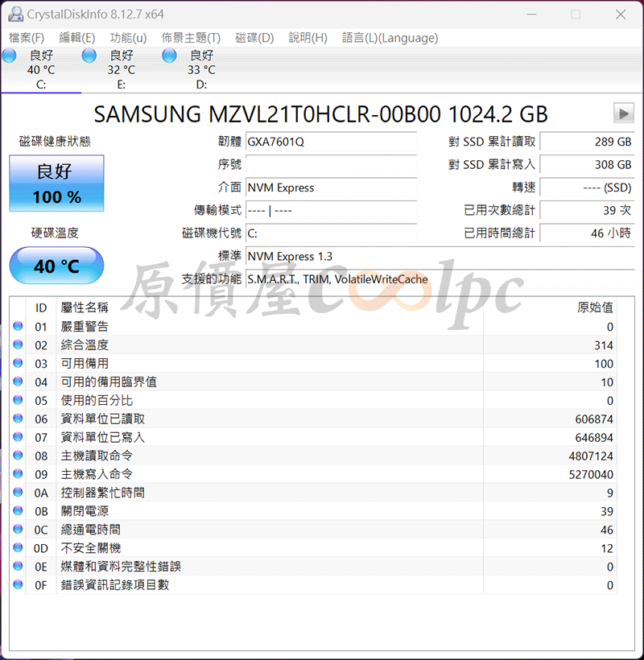
Task: Click the rotation rate value ---- (SSD)
Action: (x=587, y=188)
